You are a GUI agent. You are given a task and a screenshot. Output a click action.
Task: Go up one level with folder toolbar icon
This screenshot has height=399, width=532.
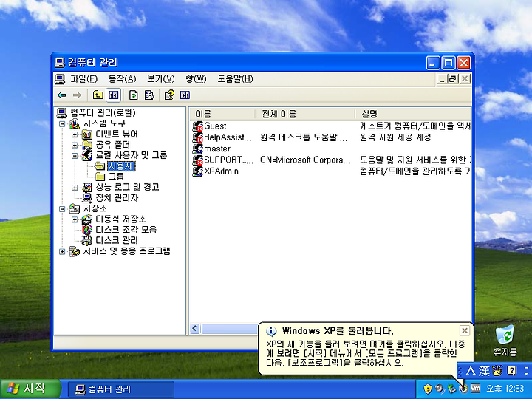click(98, 95)
